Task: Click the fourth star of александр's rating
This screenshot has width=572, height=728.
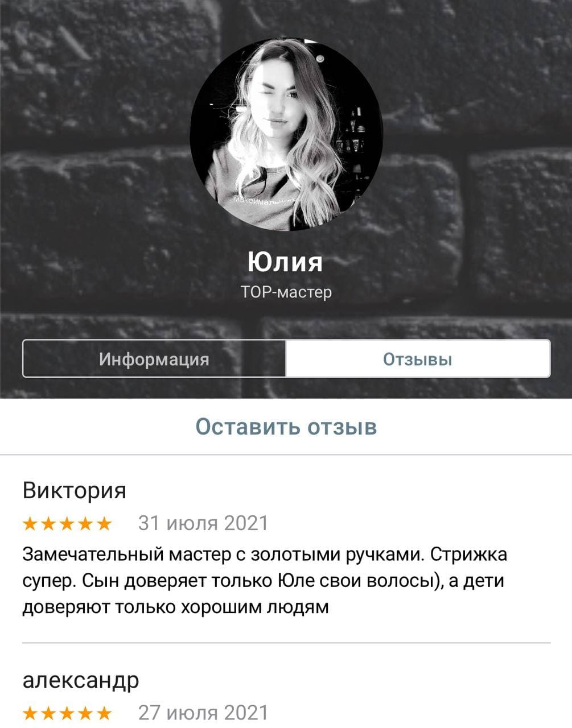Action: 86,713
